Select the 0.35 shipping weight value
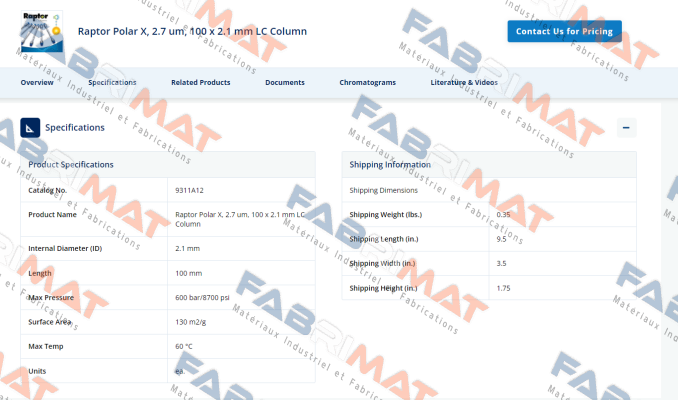Screen dimensions: 678x400 [x=503, y=214]
